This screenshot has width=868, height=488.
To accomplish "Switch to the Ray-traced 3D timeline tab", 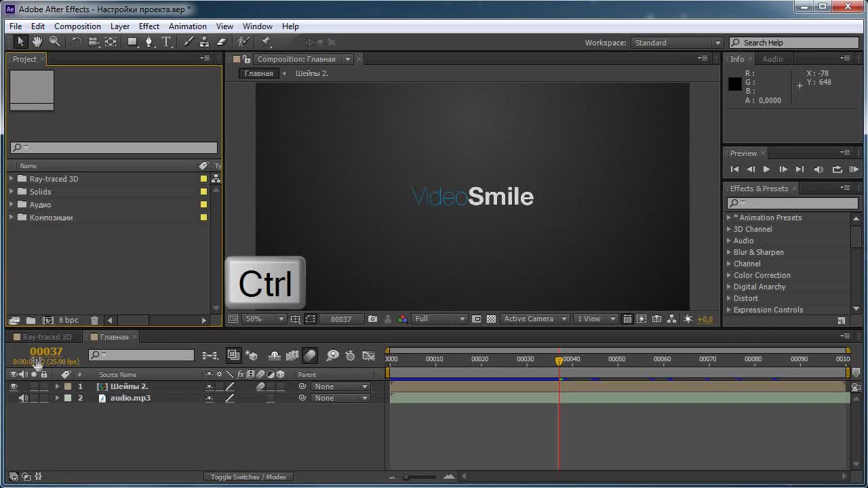I will [47, 337].
